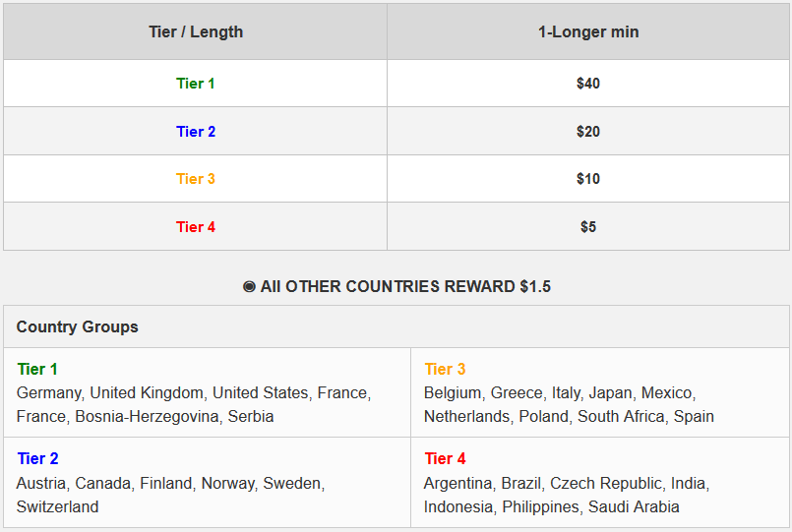Click the Tier / Length column header
Viewport: 792px width, 532px height.
click(x=196, y=31)
